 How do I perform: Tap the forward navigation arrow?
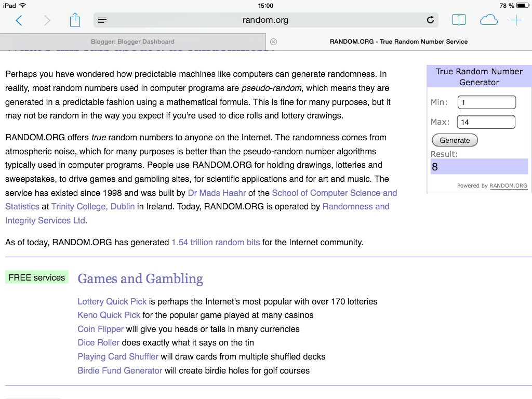47,20
